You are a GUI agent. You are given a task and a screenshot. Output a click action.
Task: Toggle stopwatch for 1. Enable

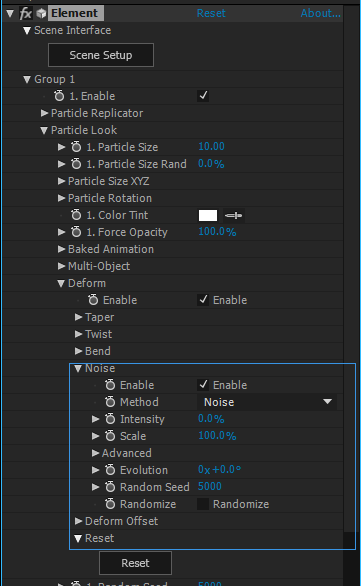click(59, 96)
